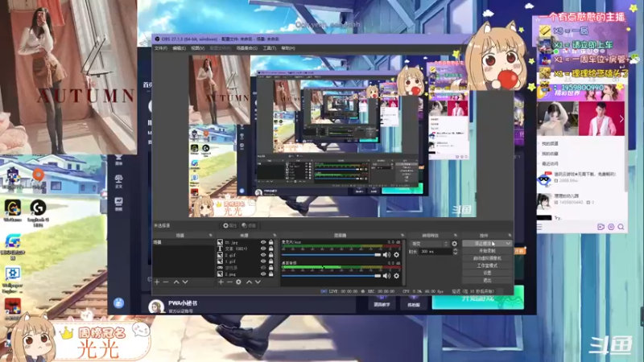The width and height of the screenshot is (644, 362).
Task: Remove the selected scene with minus icon
Action: (166, 282)
